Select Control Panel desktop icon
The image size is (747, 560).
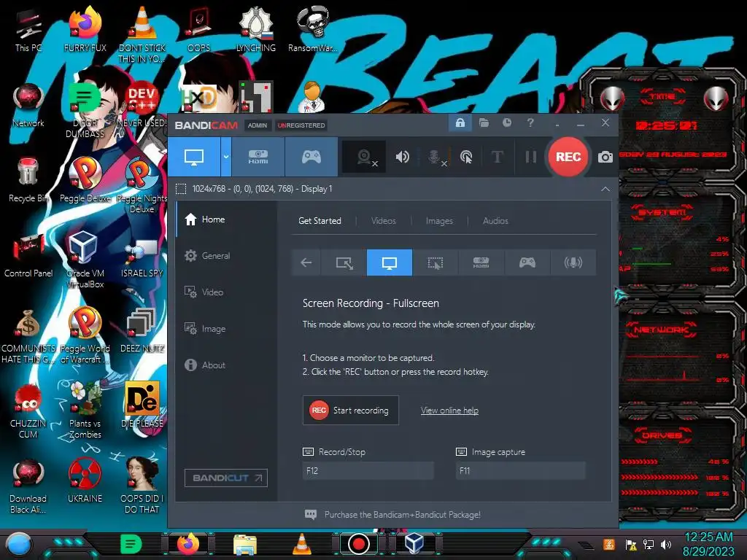pyautogui.click(x=28, y=256)
